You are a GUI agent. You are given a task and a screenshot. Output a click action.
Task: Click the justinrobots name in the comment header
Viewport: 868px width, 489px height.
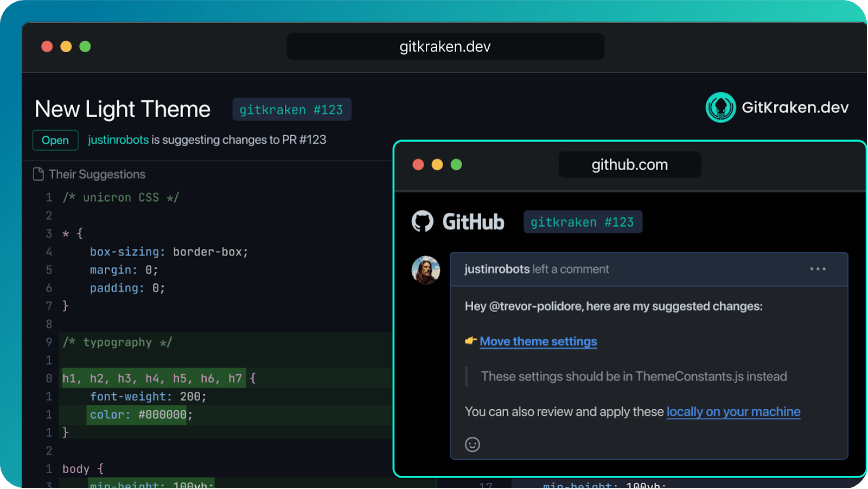497,269
